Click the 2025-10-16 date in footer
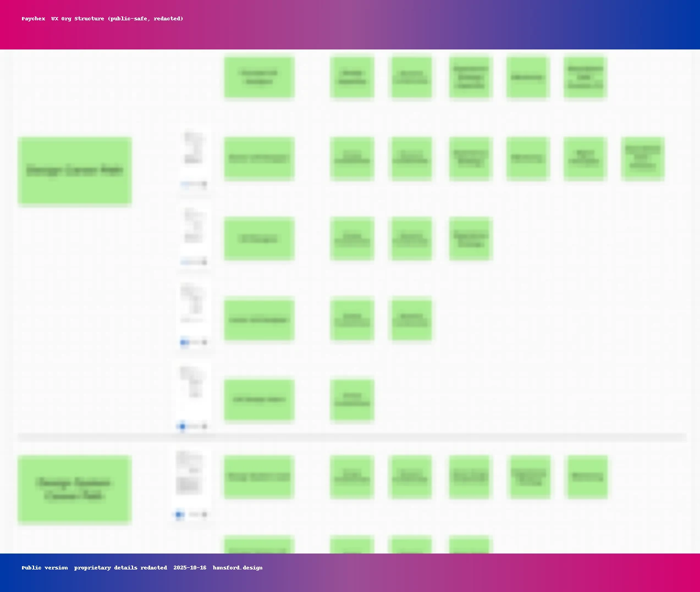The width and height of the screenshot is (700, 592). pyautogui.click(x=190, y=568)
